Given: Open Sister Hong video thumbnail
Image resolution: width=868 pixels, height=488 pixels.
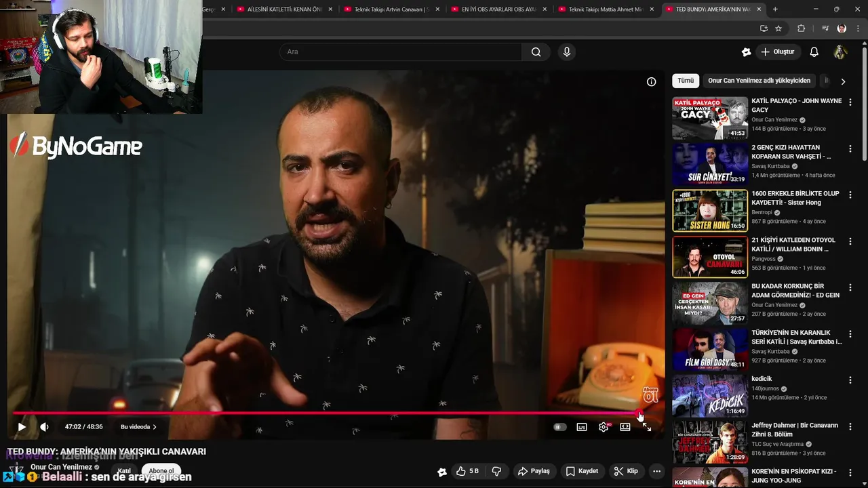Looking at the screenshot, I should 710,211.
